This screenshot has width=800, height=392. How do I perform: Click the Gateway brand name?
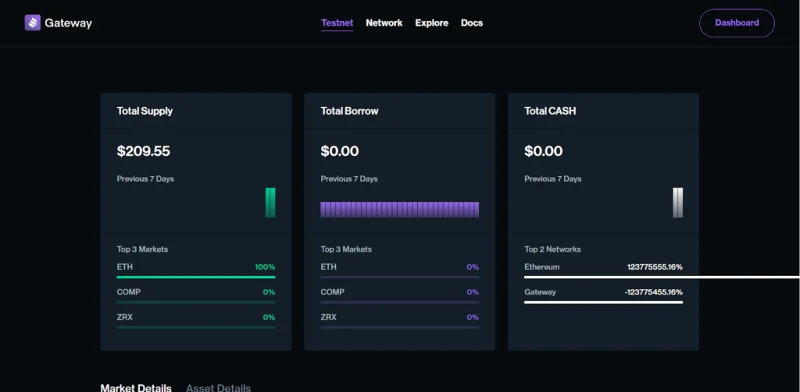[x=68, y=23]
